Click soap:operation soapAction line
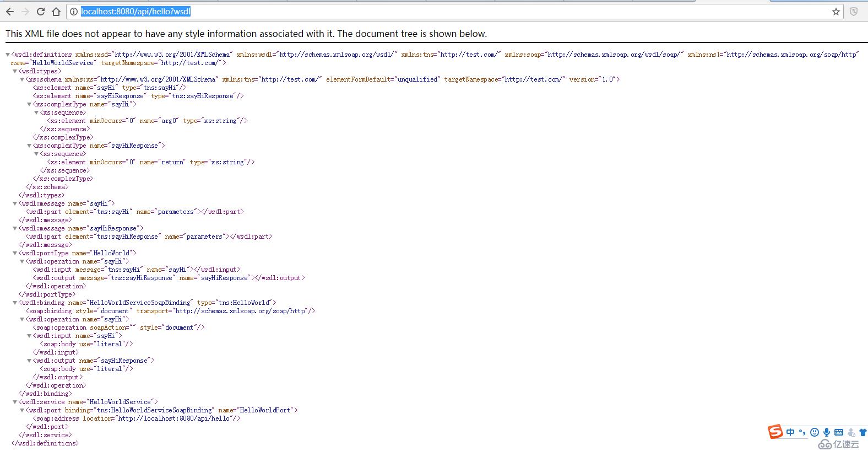The height and width of the screenshot is (451, 868). (118, 327)
